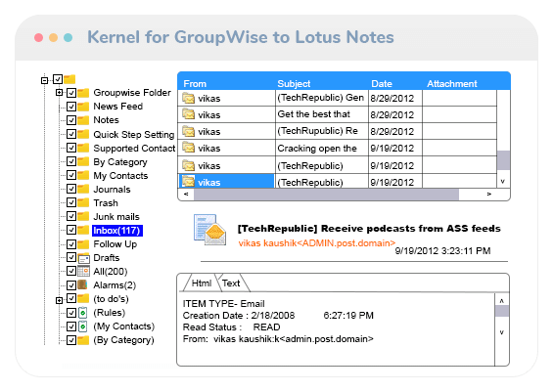Click the All(200) calendar icon
This screenshot has height=392, width=553.
click(83, 272)
